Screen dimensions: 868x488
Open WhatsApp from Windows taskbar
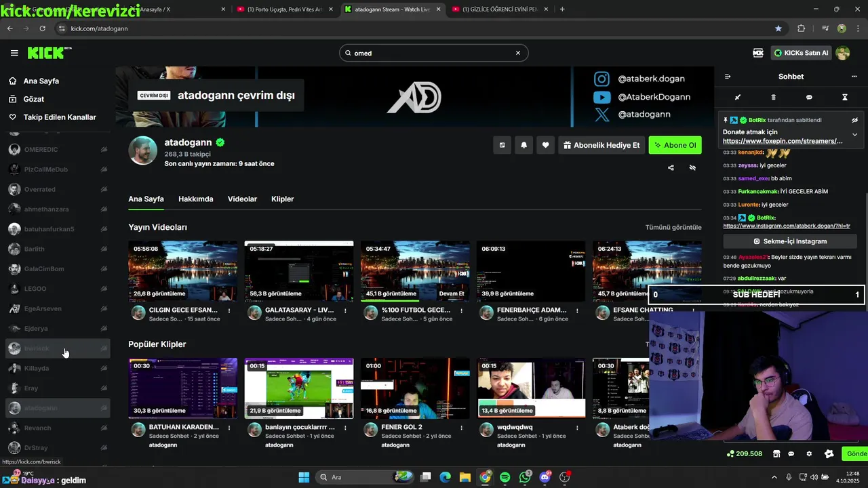click(526, 477)
